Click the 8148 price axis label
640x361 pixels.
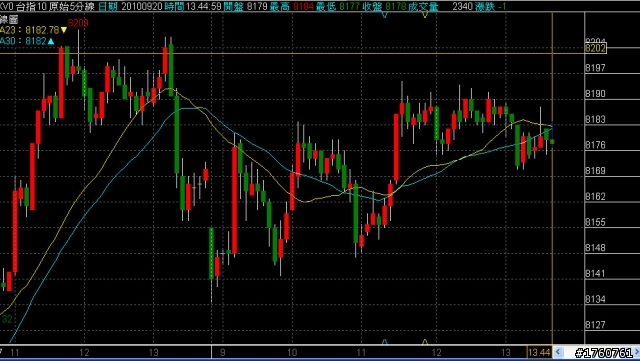point(596,248)
